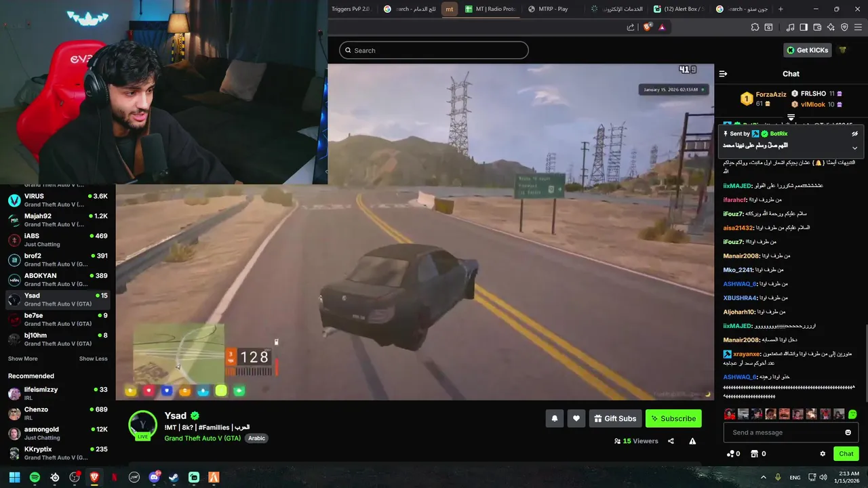Expand the chat leaderboard handle

pyautogui.click(x=791, y=118)
